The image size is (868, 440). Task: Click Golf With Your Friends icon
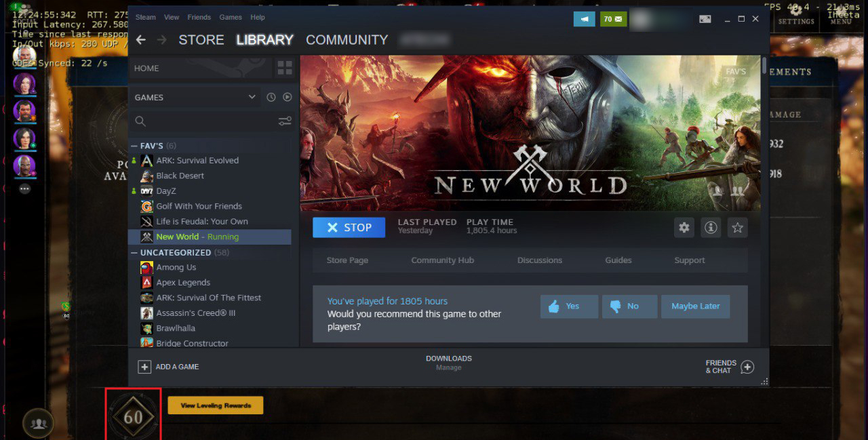coord(146,206)
